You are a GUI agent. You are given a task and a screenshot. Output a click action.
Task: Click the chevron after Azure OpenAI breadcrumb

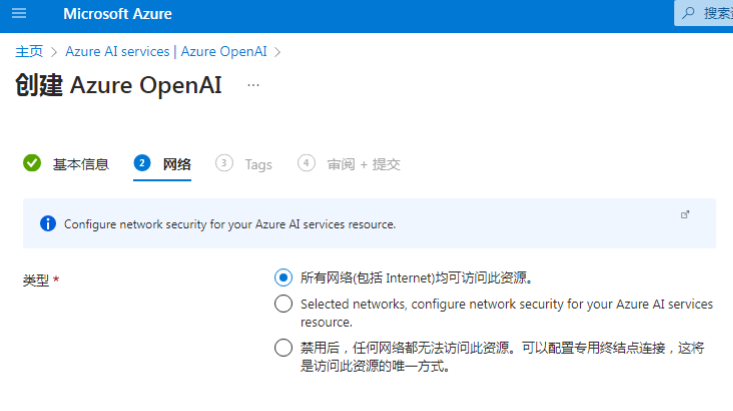(278, 52)
